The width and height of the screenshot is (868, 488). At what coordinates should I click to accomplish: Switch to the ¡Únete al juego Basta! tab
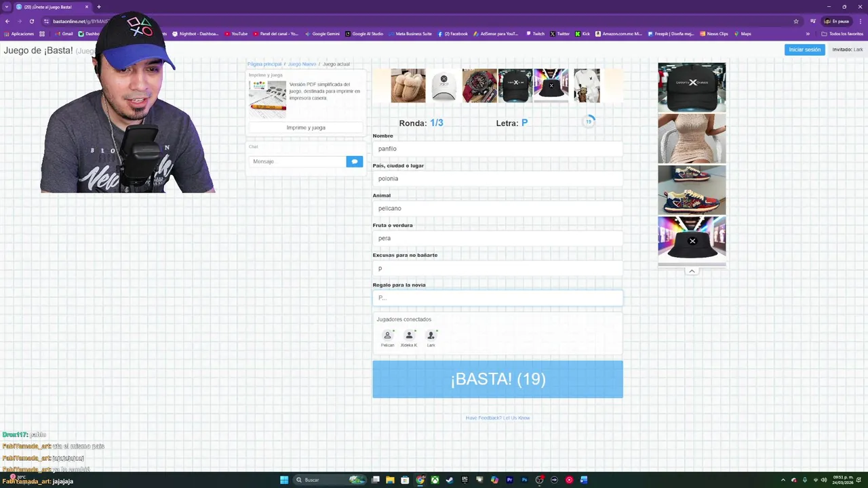point(53,7)
